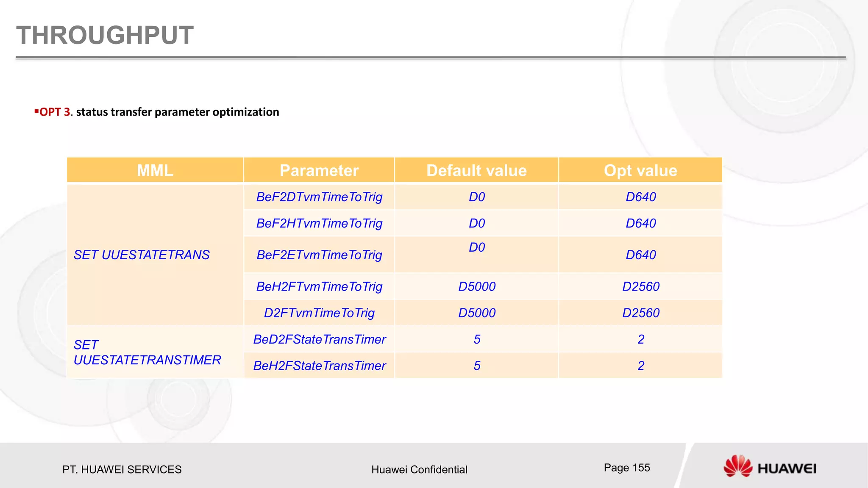Click default value D0 for BeF2DTvmTimeToTrig
Screen dimensions: 868x488
476,197
